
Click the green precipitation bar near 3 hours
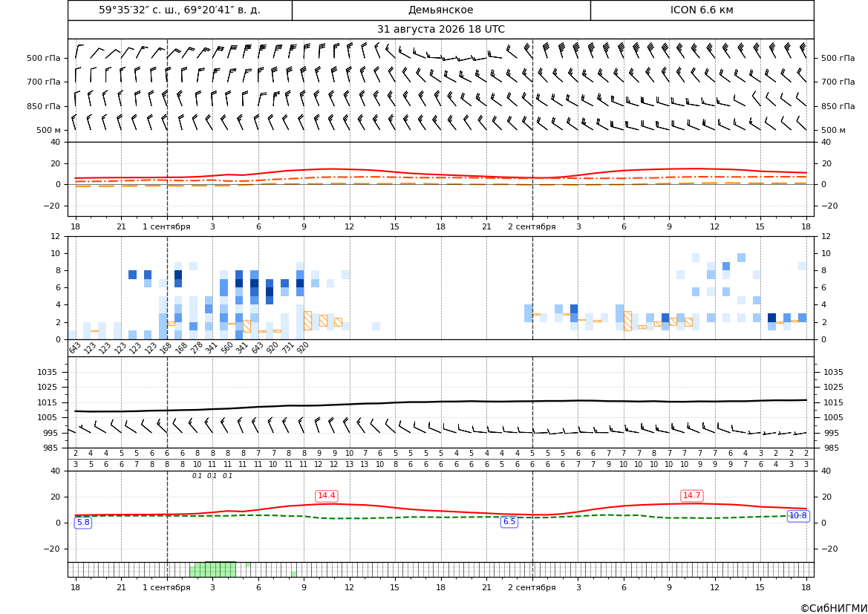tap(212, 569)
